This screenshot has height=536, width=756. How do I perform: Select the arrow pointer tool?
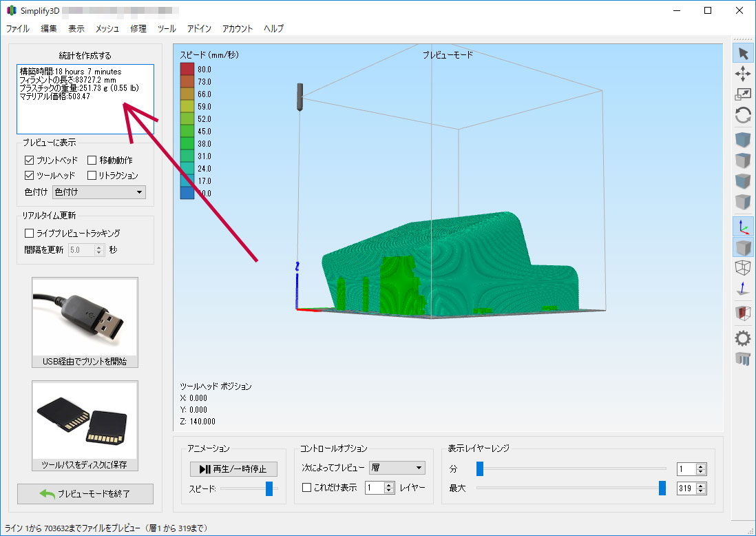pos(743,53)
